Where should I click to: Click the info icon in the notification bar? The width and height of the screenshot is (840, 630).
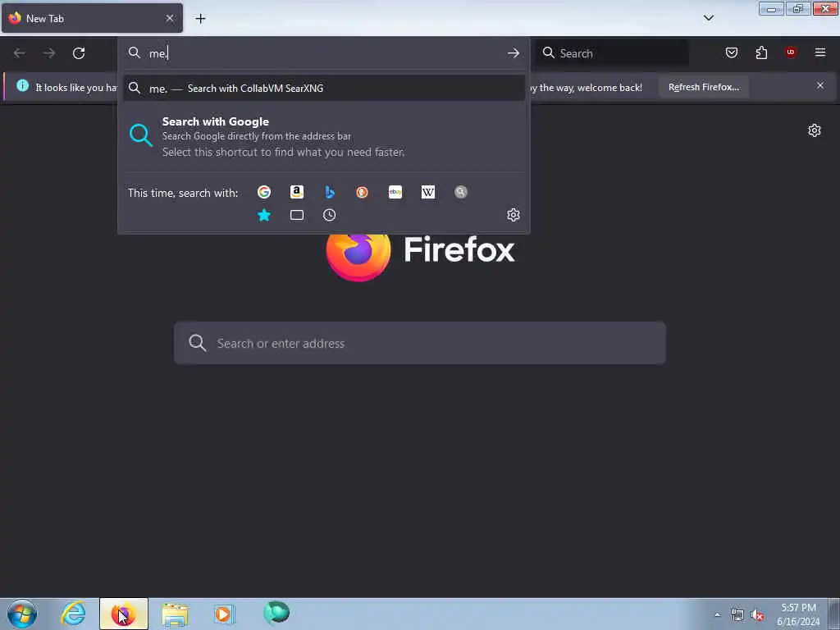tap(22, 85)
